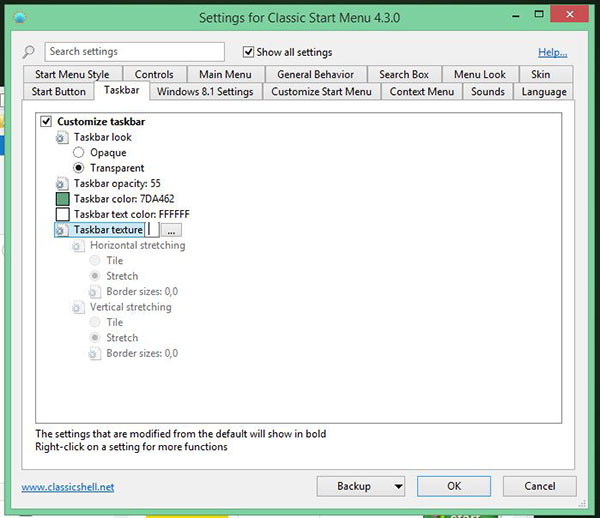Open the General Behavior tab
The width and height of the screenshot is (600, 518).
coord(316,74)
